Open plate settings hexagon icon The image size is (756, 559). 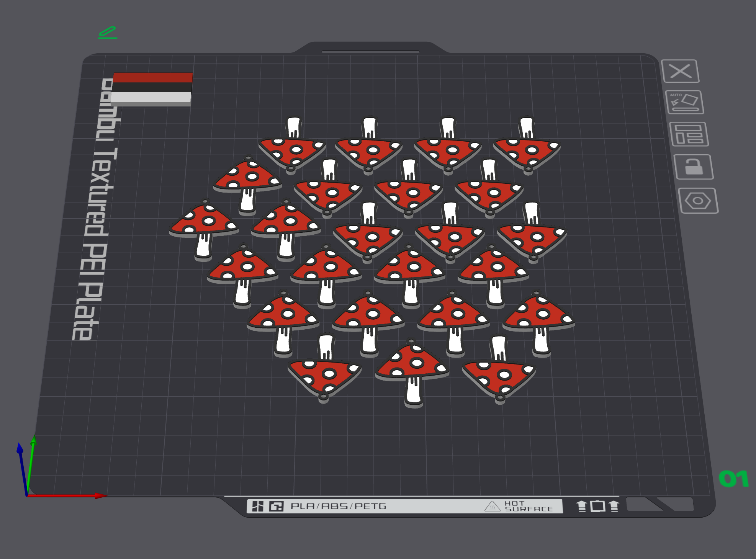(x=698, y=201)
